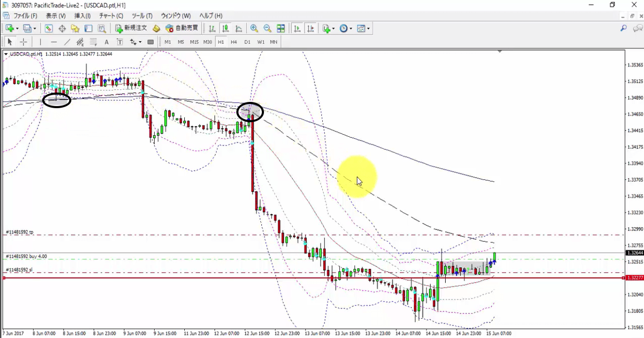The width and height of the screenshot is (644, 338).
Task: Select the text label T tool
Action: (x=120, y=42)
